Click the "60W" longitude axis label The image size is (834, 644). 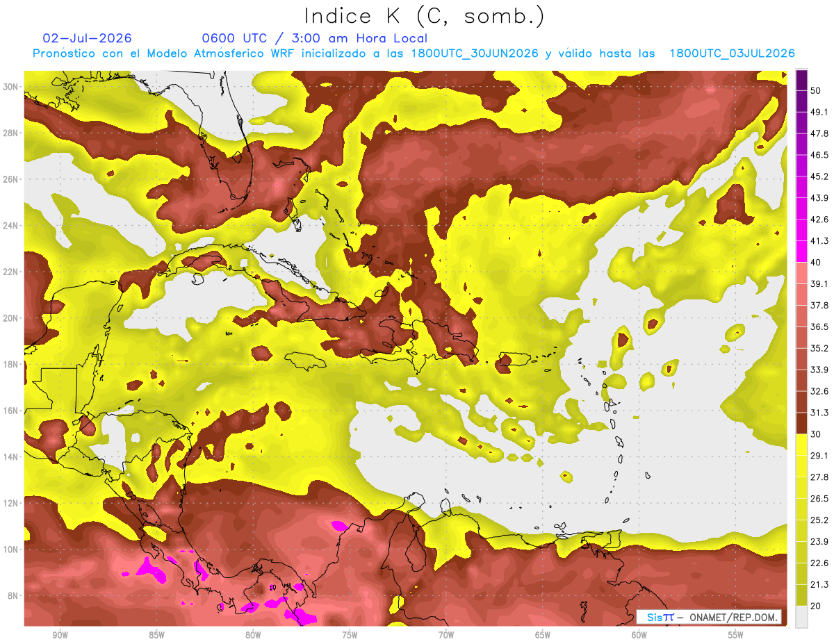click(x=639, y=635)
